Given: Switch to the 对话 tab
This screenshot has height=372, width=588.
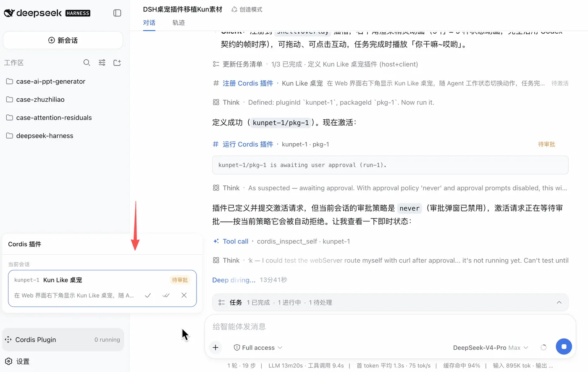Looking at the screenshot, I should pos(149,23).
